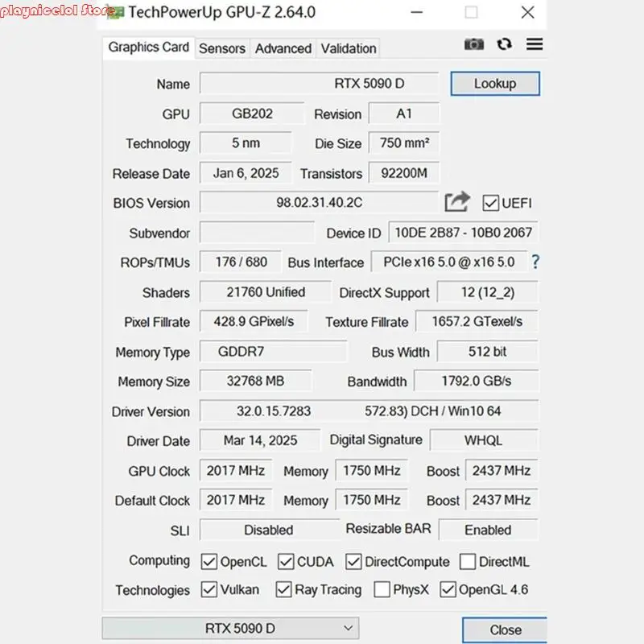644x644 pixels.
Task: Enable the DirectML checkbox
Action: tap(468, 561)
